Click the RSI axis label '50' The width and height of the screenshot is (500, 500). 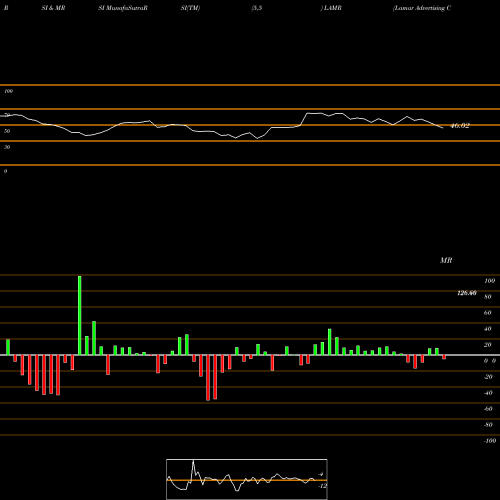7,131
